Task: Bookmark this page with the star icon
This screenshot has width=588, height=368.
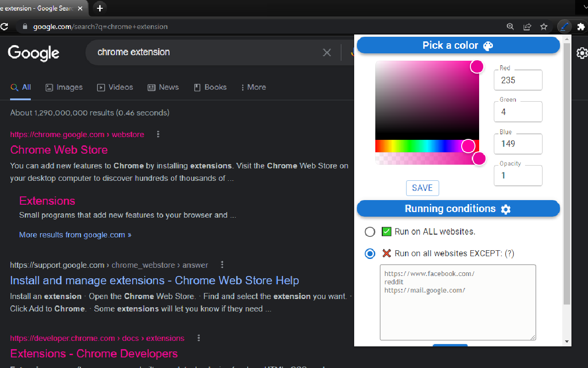Action: click(544, 27)
